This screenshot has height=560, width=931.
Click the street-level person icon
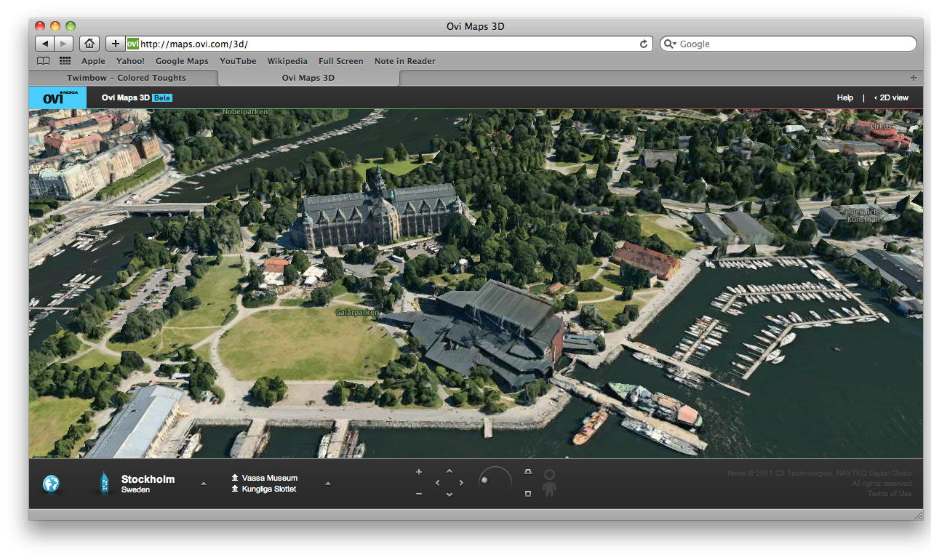point(549,483)
